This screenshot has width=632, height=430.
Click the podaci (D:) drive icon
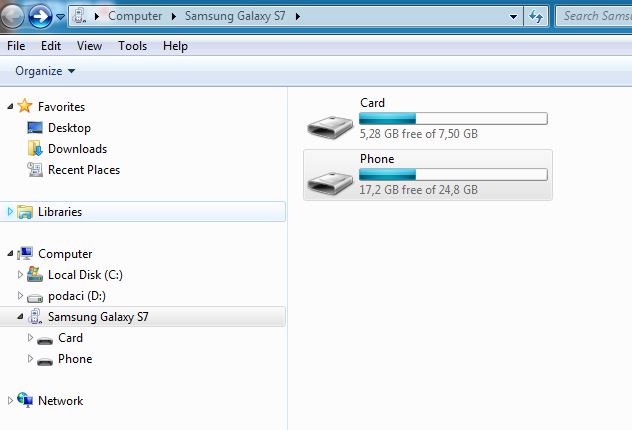pos(35,298)
